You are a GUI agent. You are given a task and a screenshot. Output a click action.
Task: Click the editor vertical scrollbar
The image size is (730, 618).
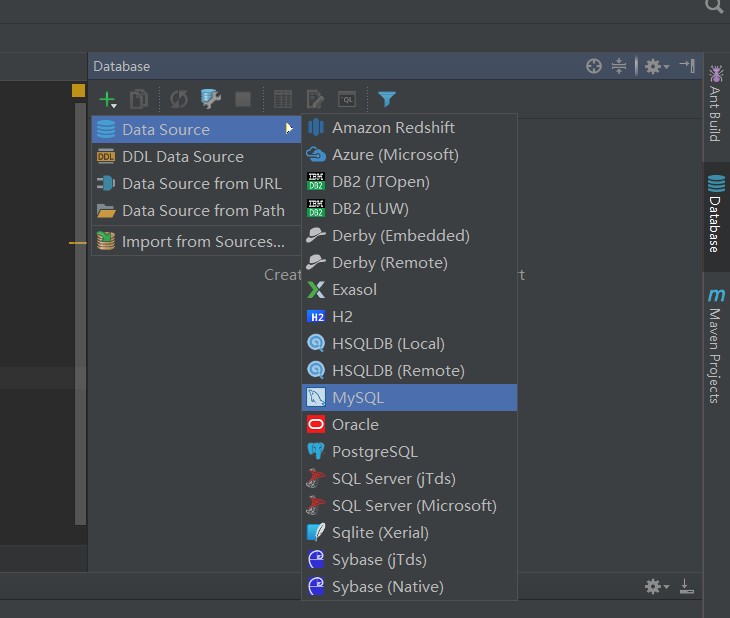tap(81, 314)
